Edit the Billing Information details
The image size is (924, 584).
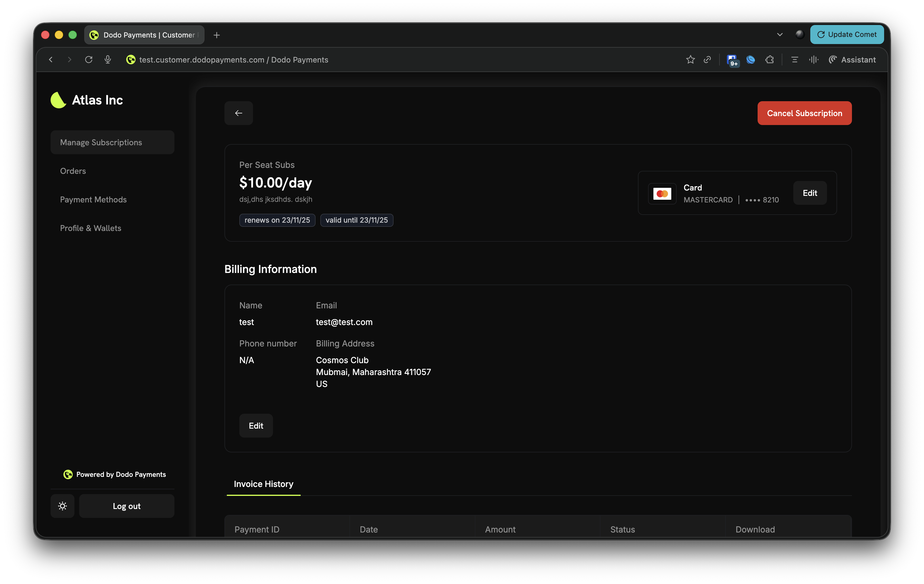[x=255, y=426]
